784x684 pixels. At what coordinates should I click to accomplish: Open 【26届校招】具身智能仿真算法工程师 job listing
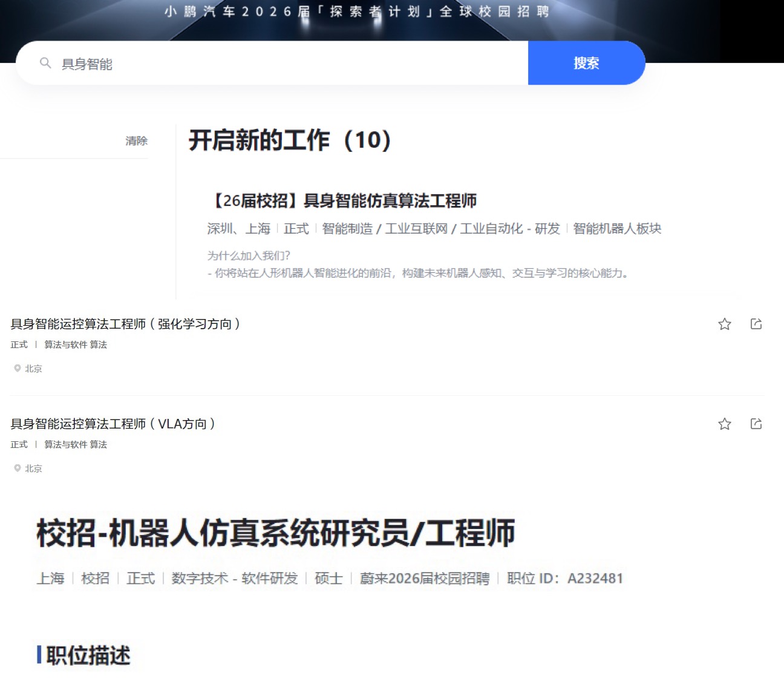[342, 200]
